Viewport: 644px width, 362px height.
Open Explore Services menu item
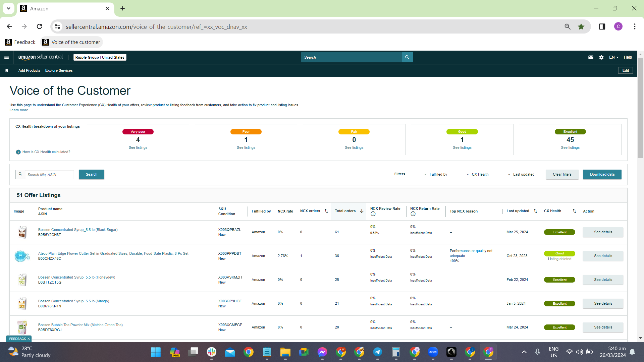(59, 70)
